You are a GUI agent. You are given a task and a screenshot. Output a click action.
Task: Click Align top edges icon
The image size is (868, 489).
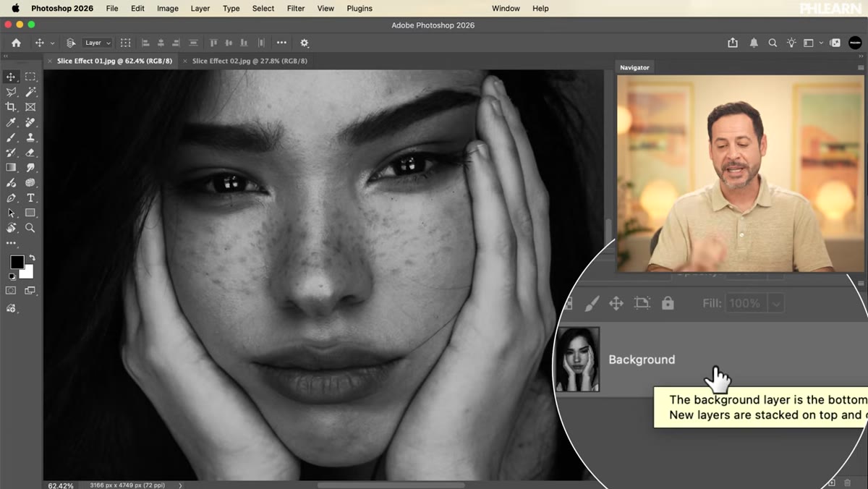click(214, 43)
